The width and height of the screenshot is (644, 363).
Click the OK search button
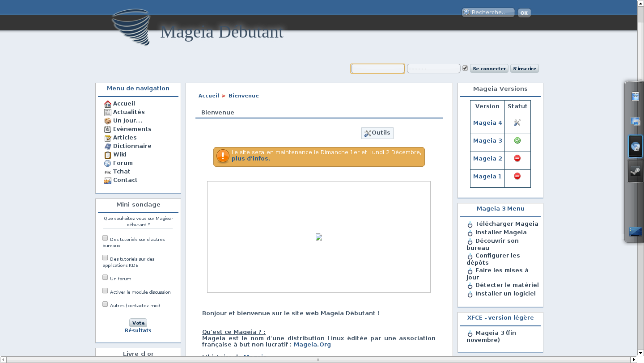(x=524, y=13)
